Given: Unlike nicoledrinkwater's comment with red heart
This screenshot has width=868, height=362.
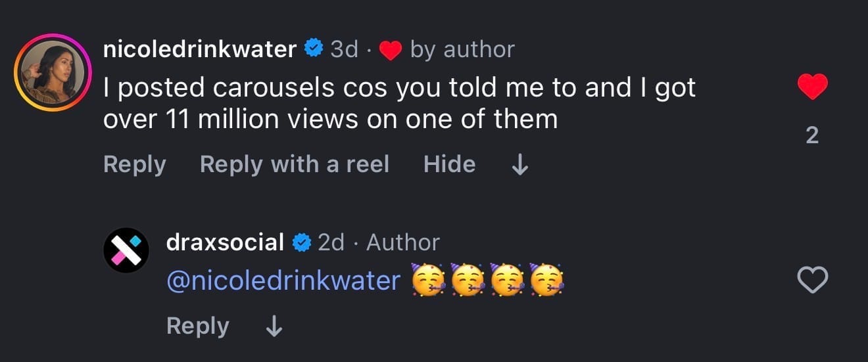Looking at the screenshot, I should point(812,87).
